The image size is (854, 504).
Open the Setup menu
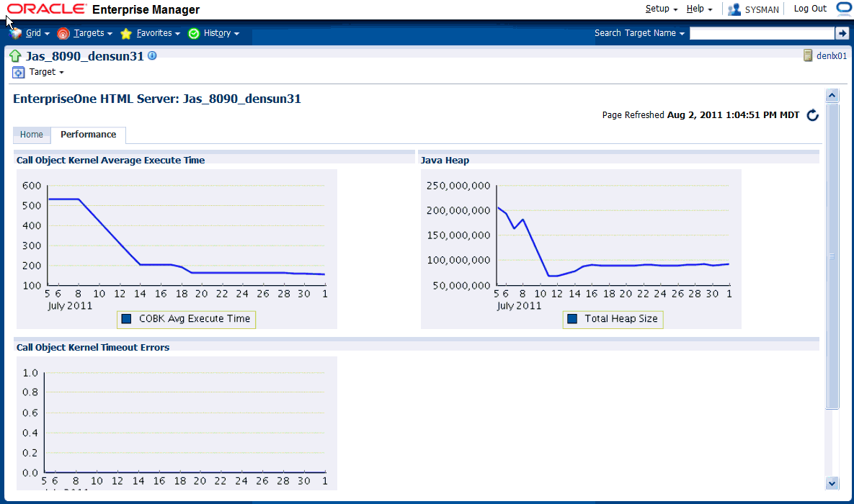pyautogui.click(x=661, y=9)
